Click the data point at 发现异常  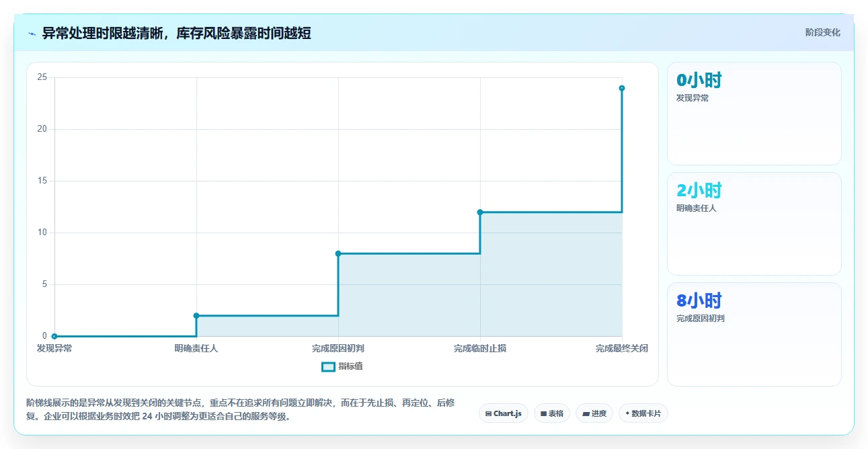pyautogui.click(x=54, y=336)
